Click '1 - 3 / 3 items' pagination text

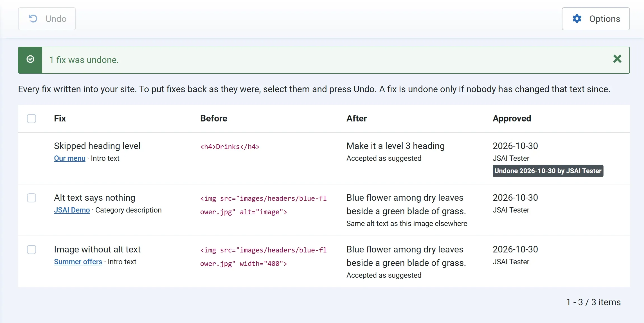coord(593,302)
